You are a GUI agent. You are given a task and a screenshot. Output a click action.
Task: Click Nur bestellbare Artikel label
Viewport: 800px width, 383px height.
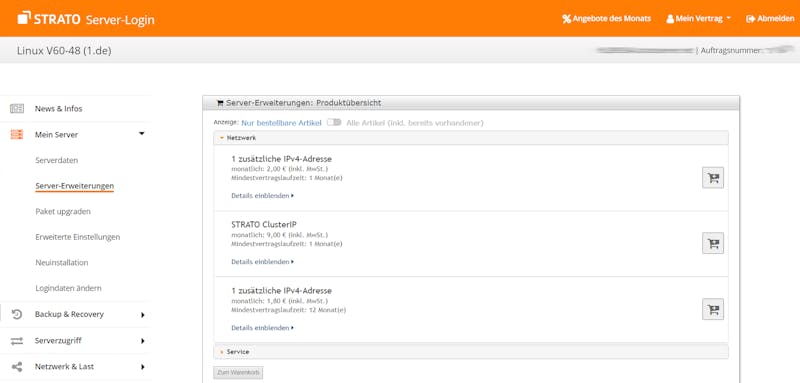click(281, 123)
